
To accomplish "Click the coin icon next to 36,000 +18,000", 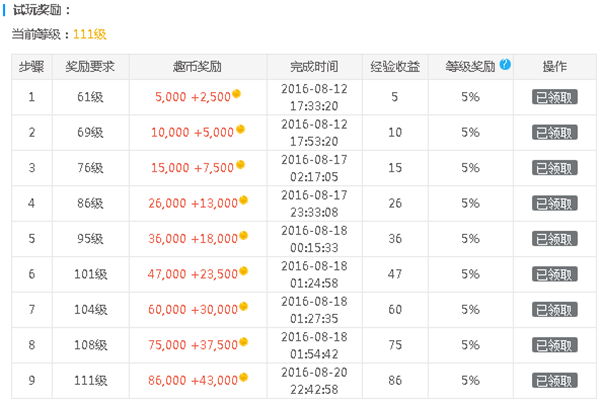I will [x=243, y=235].
